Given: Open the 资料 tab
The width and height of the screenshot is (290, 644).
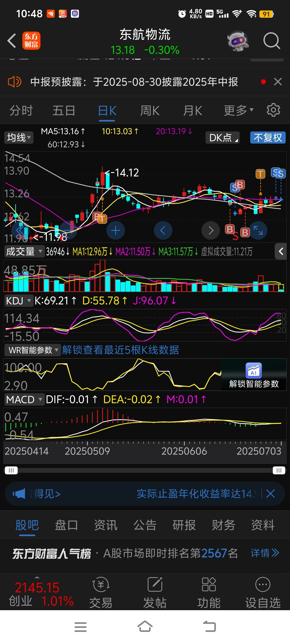Looking at the screenshot, I should 263,525.
